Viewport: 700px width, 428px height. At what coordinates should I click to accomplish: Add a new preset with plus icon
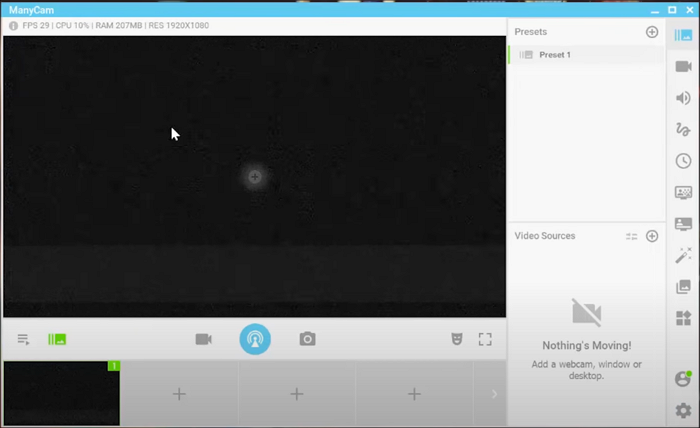[x=652, y=32]
